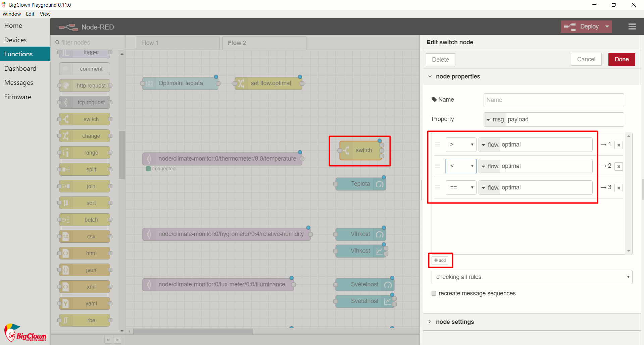
Task: Switch to the Flow 2 tab
Action: tap(264, 43)
